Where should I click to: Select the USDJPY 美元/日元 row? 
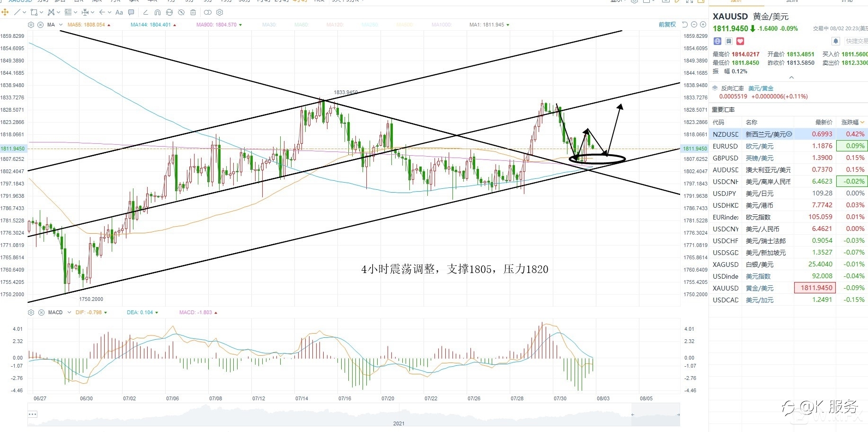tap(788, 194)
